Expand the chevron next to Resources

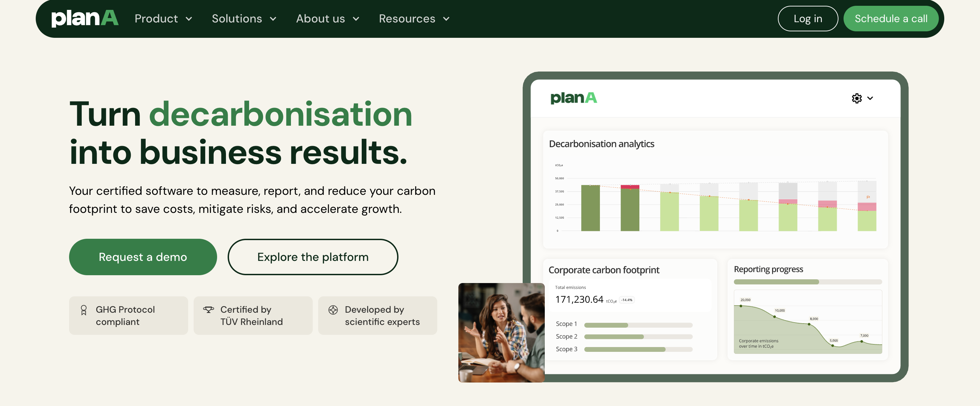pos(446,19)
